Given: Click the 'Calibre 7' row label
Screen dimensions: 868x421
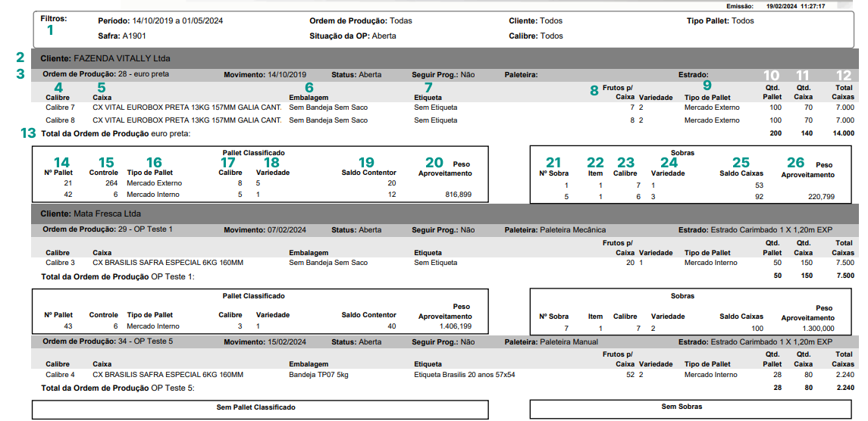Looking at the screenshot, I should [x=60, y=107].
